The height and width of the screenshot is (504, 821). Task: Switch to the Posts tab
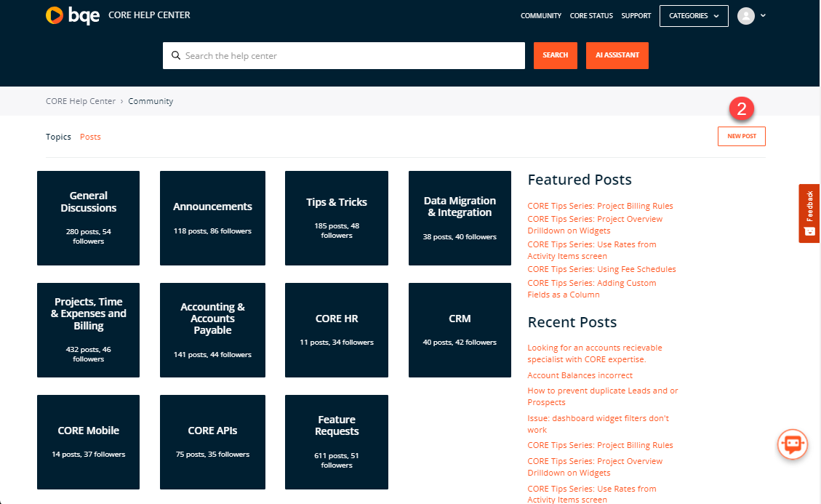click(x=90, y=137)
